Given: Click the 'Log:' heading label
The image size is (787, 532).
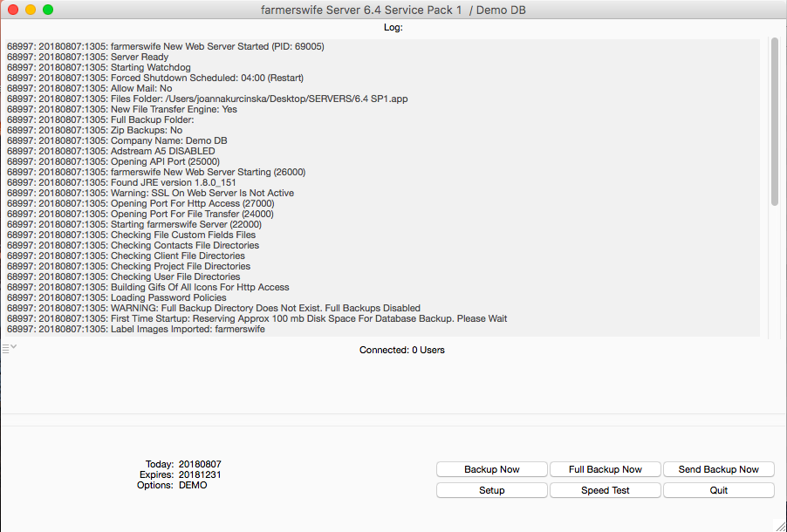Looking at the screenshot, I should tap(393, 28).
